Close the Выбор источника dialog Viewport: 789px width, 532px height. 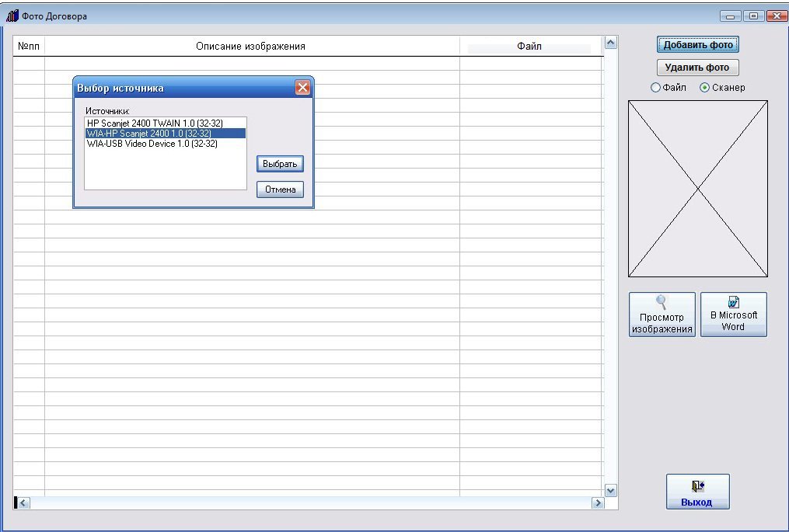tap(302, 88)
